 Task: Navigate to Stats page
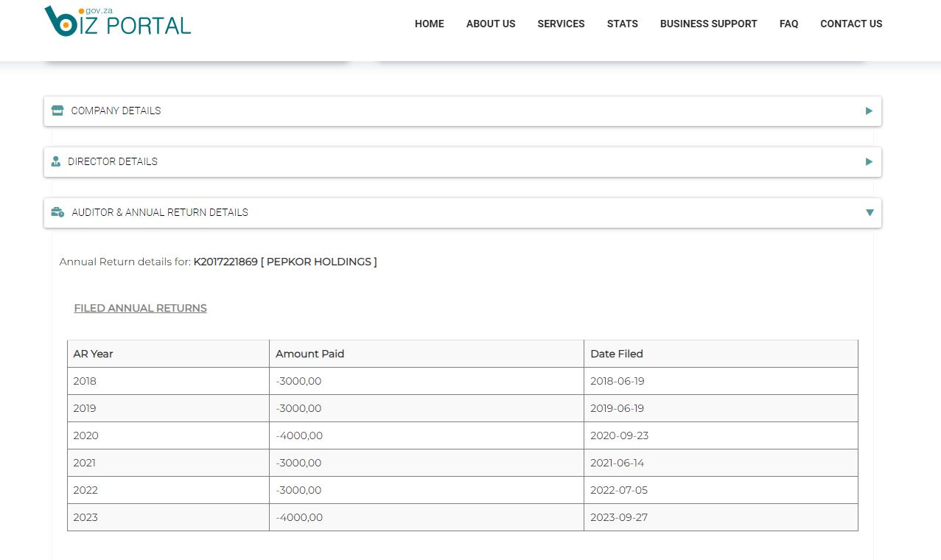pyautogui.click(x=622, y=24)
